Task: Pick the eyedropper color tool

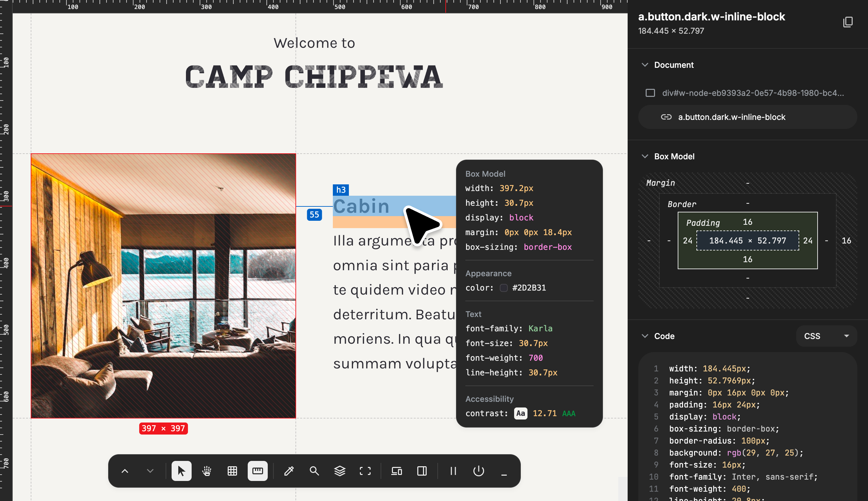Action: coord(289,471)
